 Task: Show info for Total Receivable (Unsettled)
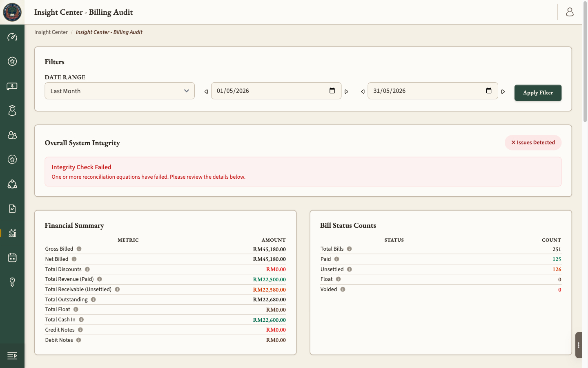click(x=117, y=289)
